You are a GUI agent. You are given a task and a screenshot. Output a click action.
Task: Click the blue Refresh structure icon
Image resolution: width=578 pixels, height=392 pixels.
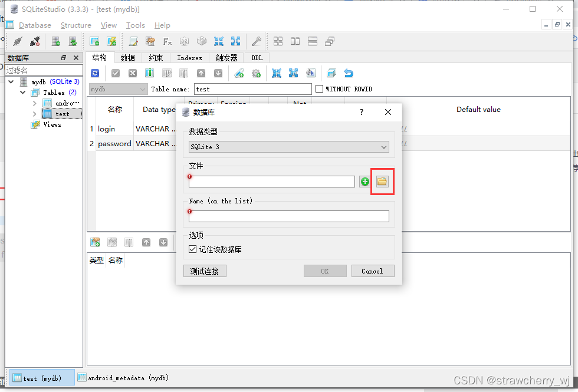(x=95, y=73)
